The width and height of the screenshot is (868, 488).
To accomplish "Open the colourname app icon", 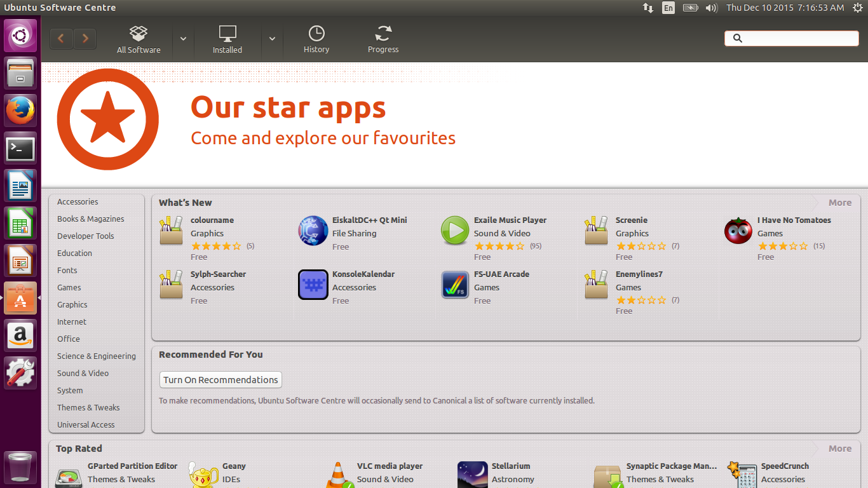I will 172,231.
